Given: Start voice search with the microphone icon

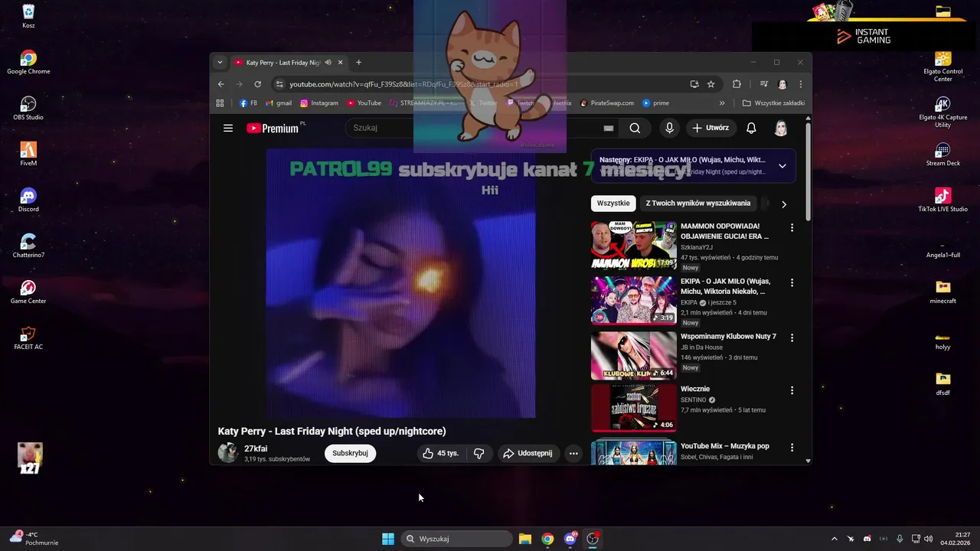Looking at the screenshot, I should pyautogui.click(x=669, y=128).
